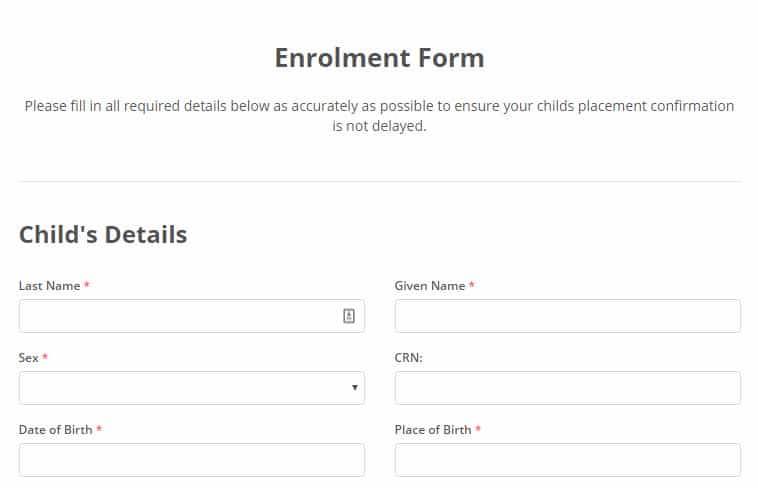Image resolution: width=758 pixels, height=488 pixels.
Task: Click the Sex field label
Action: [29, 358]
